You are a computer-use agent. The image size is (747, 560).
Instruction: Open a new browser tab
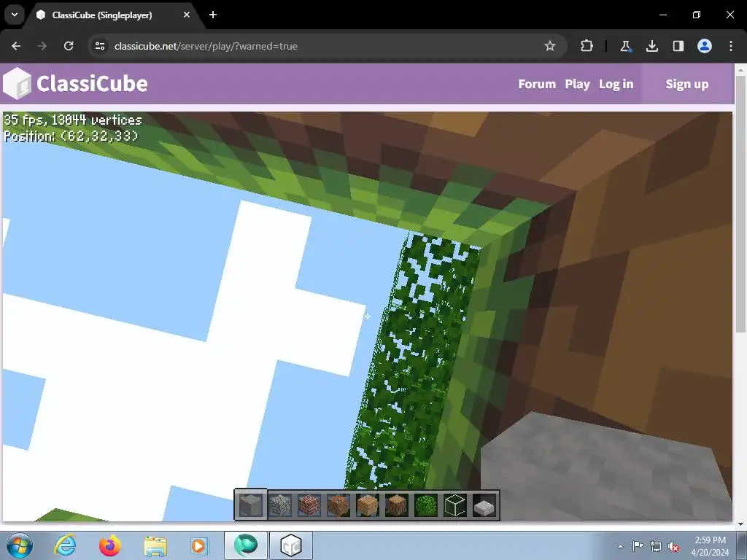(x=213, y=15)
